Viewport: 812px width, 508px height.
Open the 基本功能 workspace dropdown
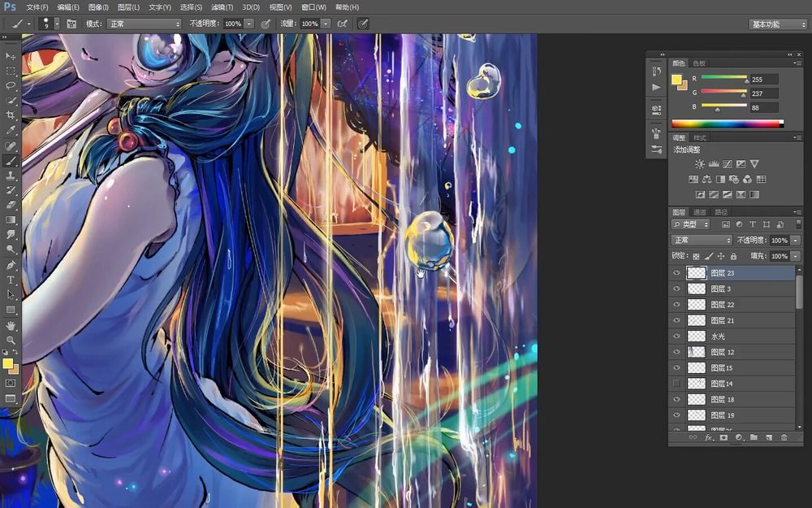[779, 24]
